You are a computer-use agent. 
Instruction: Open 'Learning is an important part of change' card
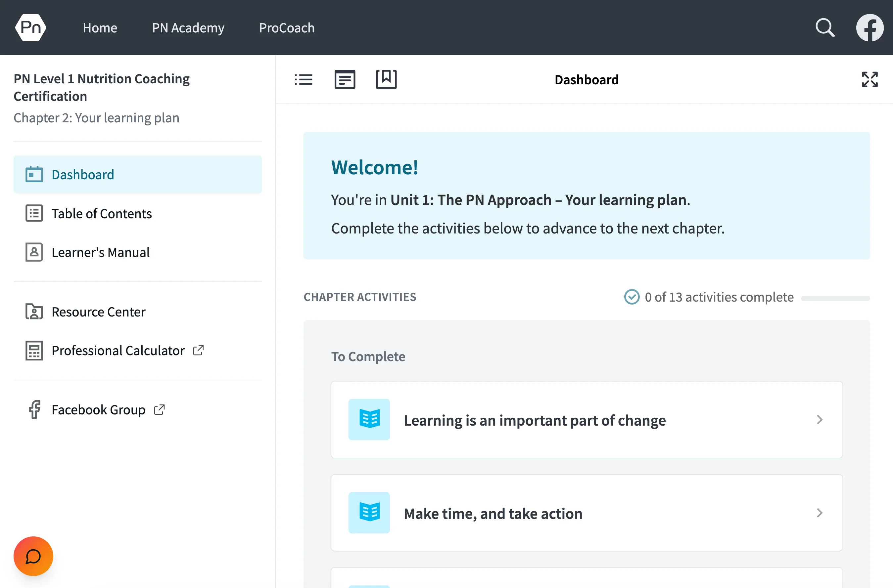534,420
